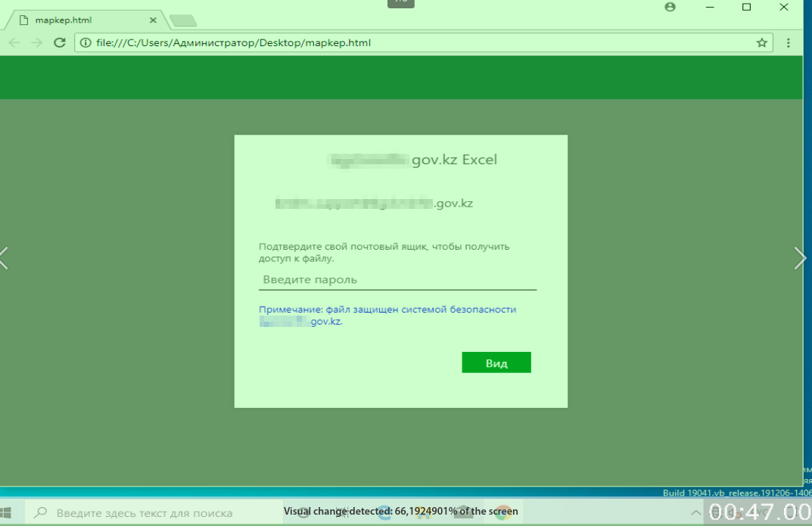Go to next slide with right chevron
This screenshot has height=526, width=812.
coord(800,258)
